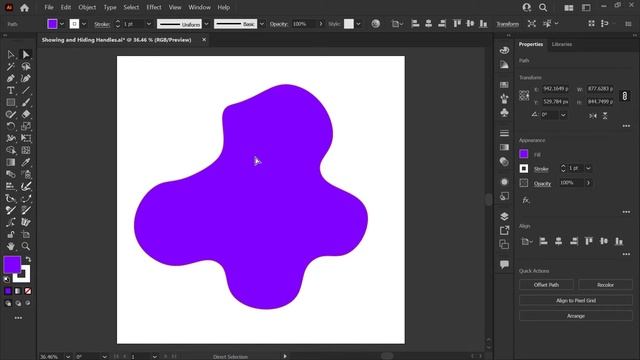Open stroke weight dropdown in Appearance
This screenshot has height=360, width=640.
pyautogui.click(x=588, y=168)
